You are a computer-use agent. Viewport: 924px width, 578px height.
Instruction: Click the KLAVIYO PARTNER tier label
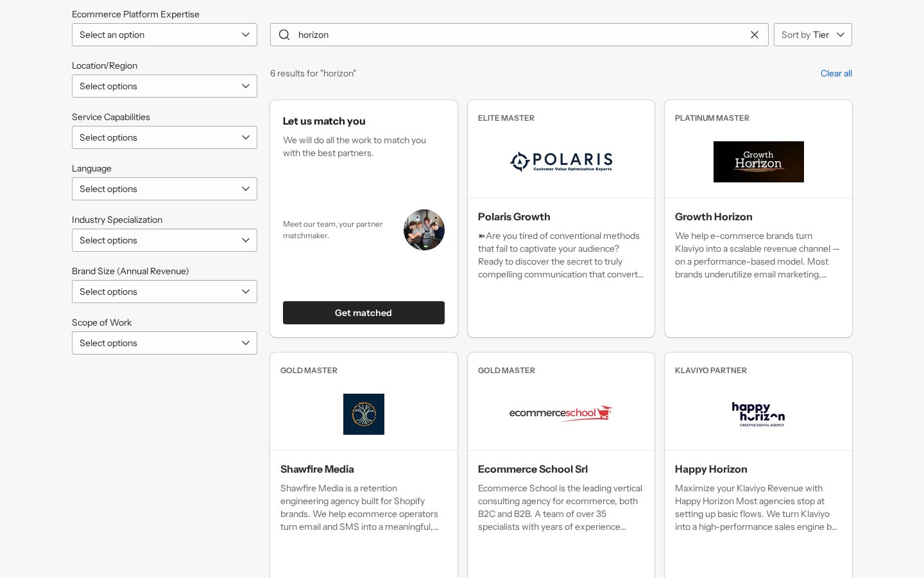click(711, 371)
